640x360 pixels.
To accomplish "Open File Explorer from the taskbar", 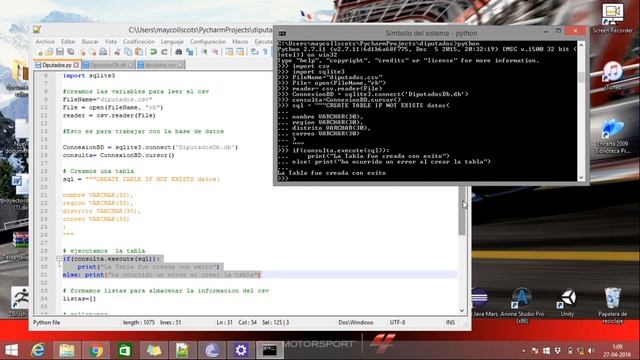I will click(x=67, y=350).
